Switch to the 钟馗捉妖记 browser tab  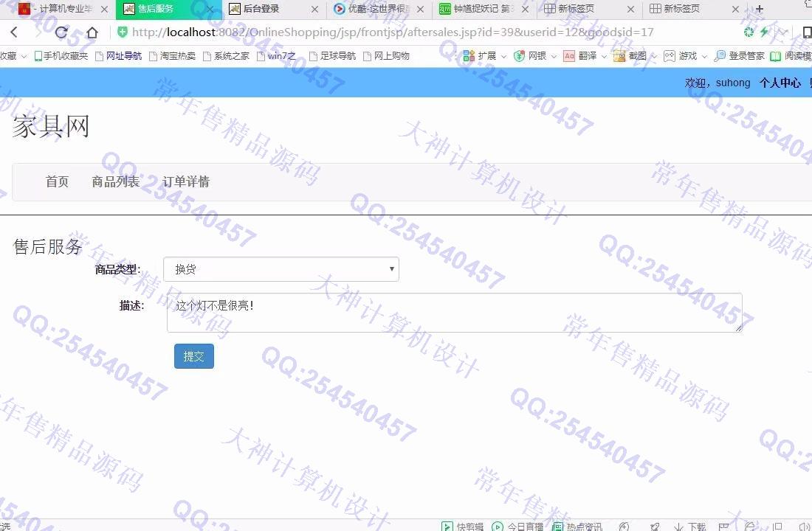[x=484, y=9]
